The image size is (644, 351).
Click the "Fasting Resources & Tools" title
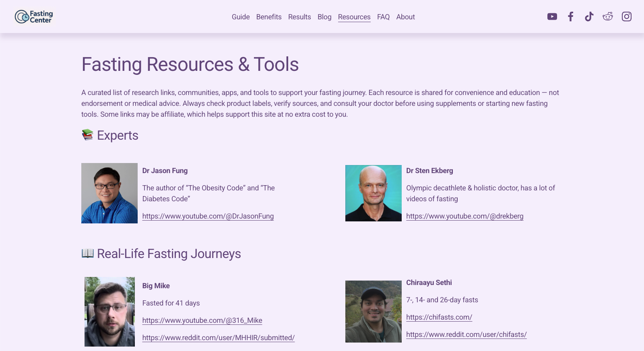click(190, 64)
